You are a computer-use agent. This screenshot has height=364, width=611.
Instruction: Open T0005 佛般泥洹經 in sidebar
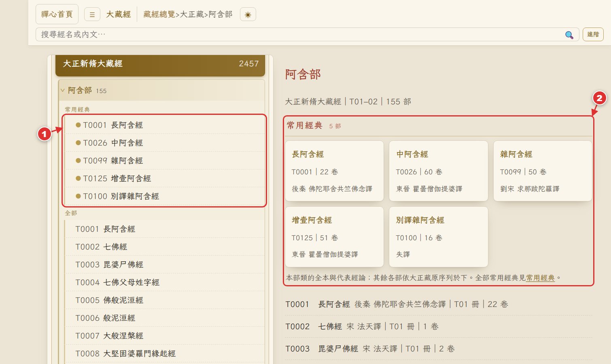(164, 300)
